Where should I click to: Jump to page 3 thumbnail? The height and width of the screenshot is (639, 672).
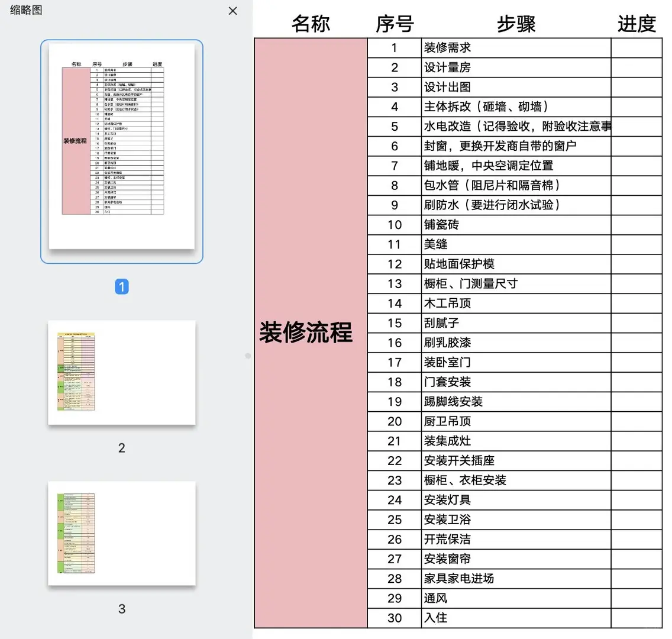pyautogui.click(x=121, y=532)
